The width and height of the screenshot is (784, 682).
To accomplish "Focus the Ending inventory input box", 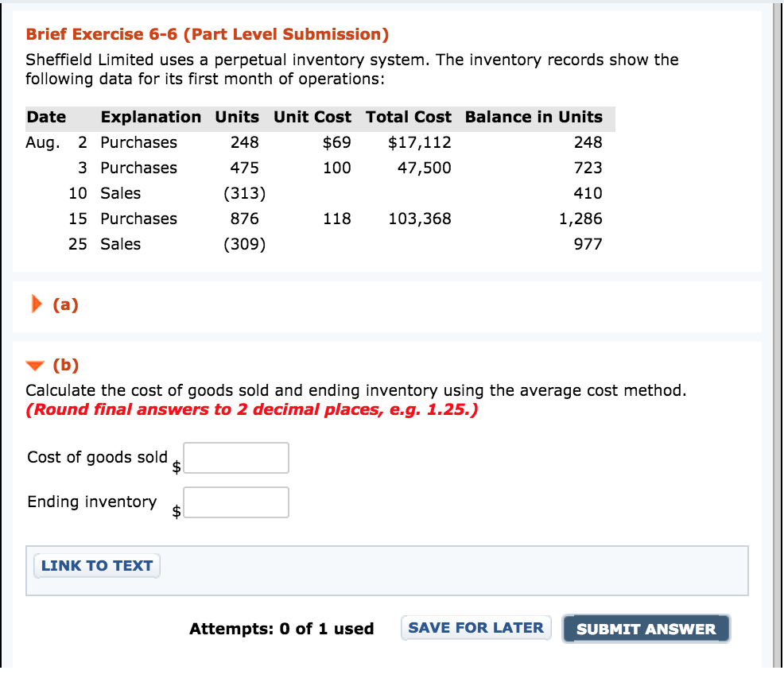I will click(236, 502).
